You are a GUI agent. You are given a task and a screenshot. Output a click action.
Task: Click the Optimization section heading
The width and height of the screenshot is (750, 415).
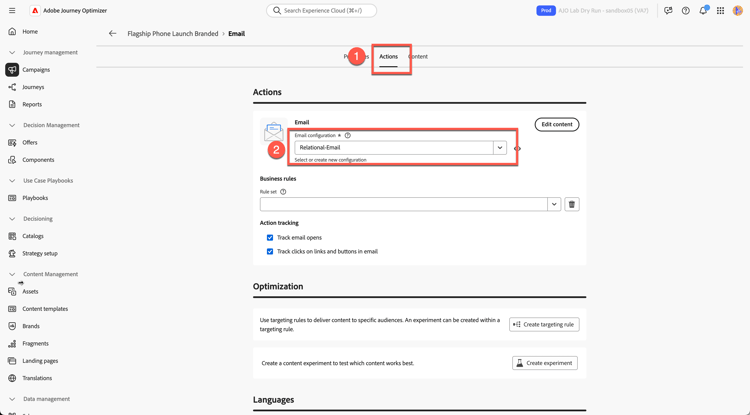click(x=278, y=286)
